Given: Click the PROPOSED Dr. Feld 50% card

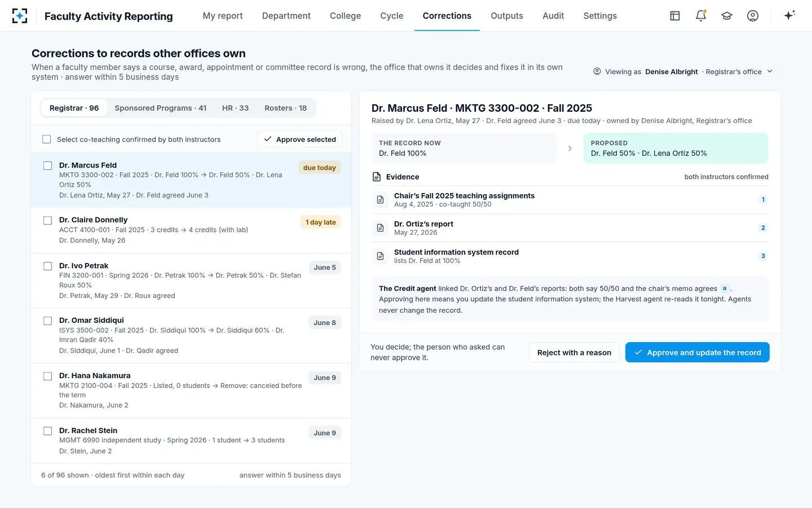Looking at the screenshot, I should point(676,148).
